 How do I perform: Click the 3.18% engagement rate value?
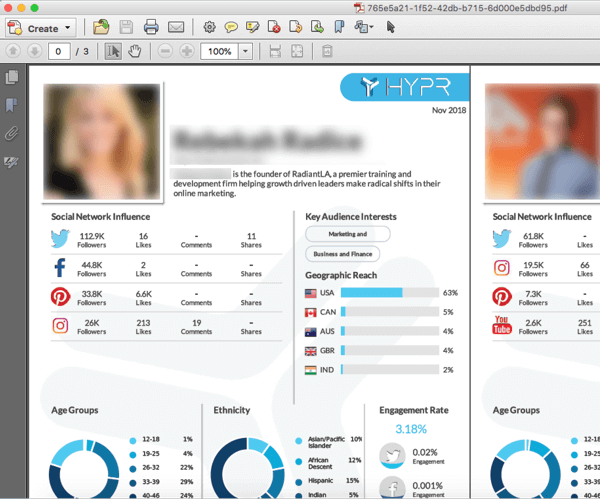pyautogui.click(x=411, y=429)
